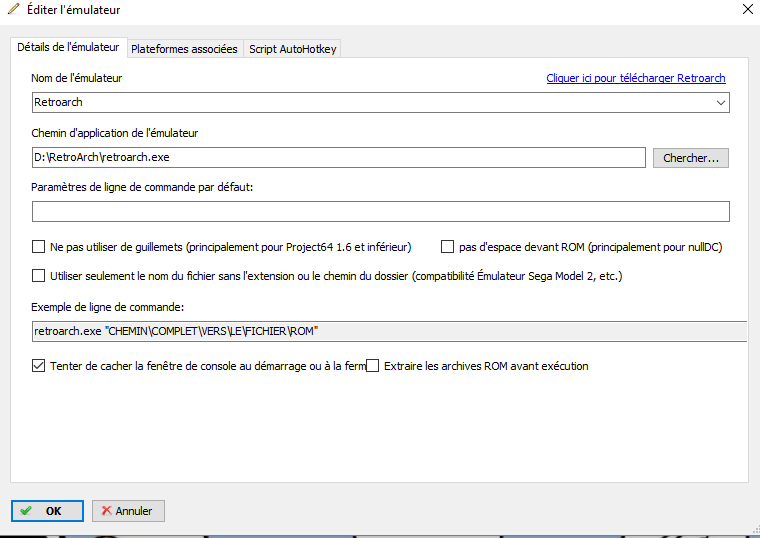Tick pas d'espace devant ROM checkbox
This screenshot has width=760, height=538.
pos(447,247)
